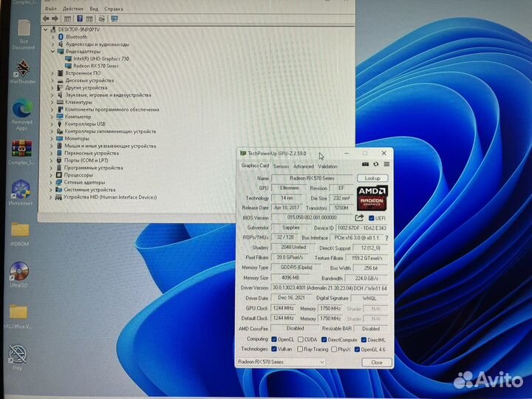Open the WarThunder desktop shortcut
The height and width of the screenshot is (399, 532).
23,72
